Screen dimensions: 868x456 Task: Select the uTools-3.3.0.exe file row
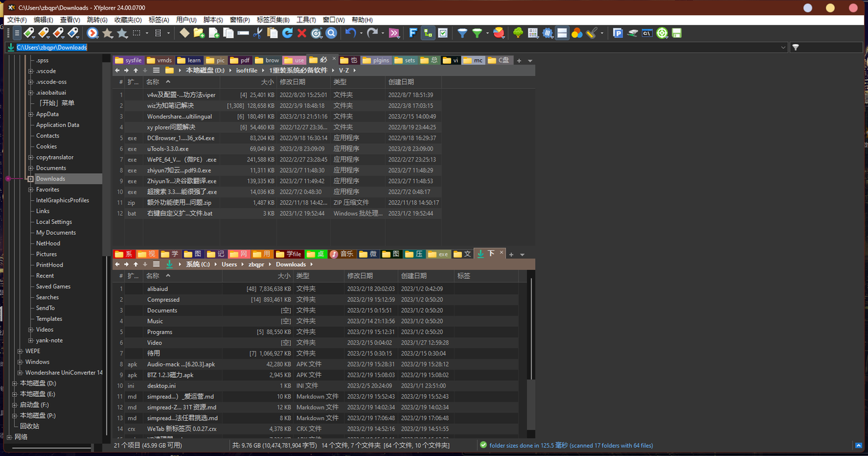coord(277,149)
